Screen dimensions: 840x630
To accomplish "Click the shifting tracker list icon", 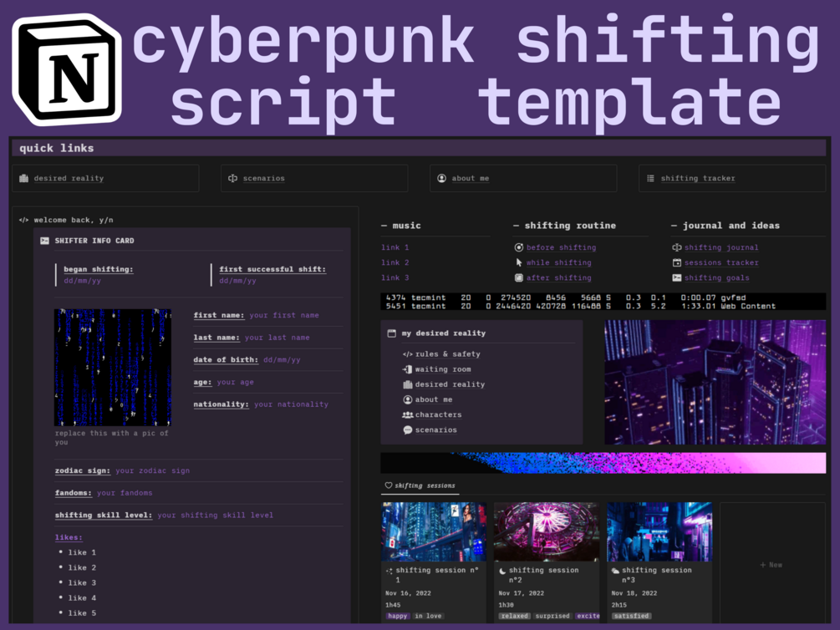I will coord(650,179).
